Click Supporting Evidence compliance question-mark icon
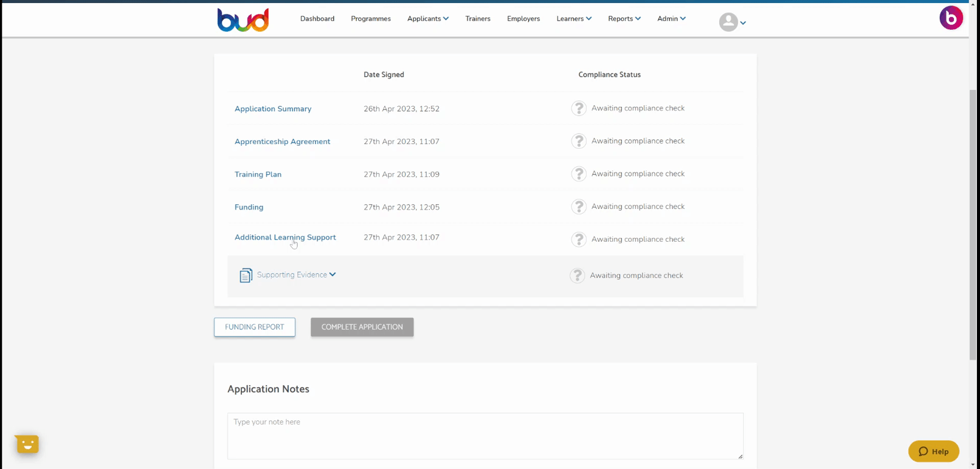Screen dimensions: 980x469 click(577, 276)
